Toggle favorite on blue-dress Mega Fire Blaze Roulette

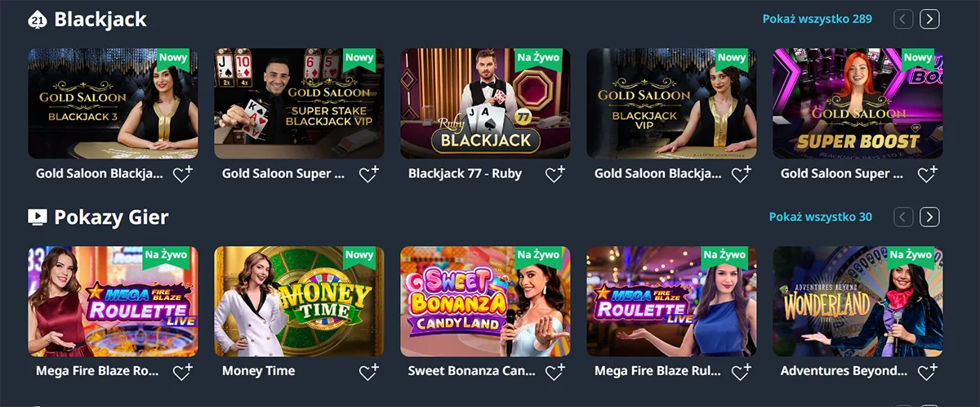pos(741,372)
